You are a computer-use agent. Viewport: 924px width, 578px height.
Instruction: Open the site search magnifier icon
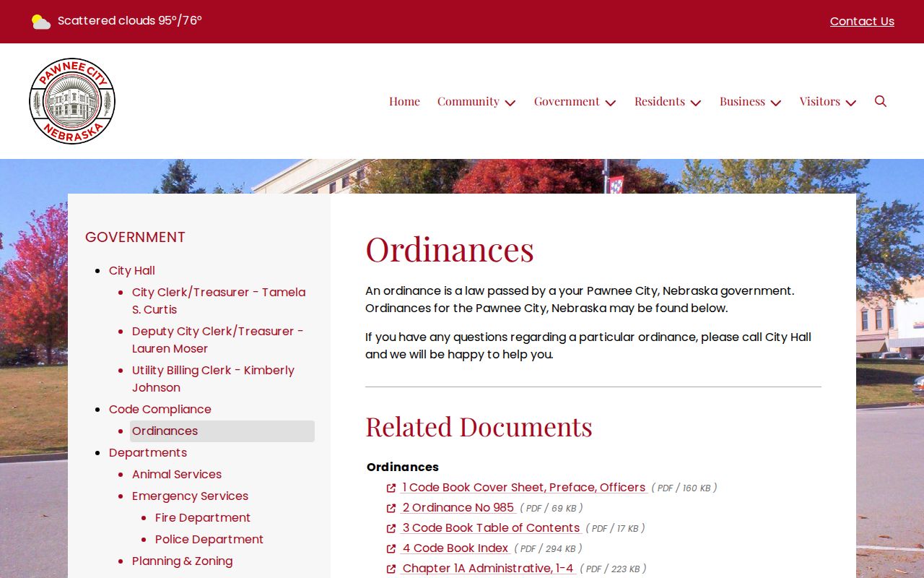coord(881,101)
